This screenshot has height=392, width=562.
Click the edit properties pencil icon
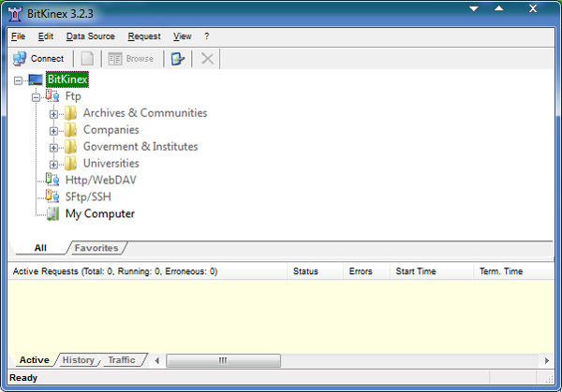click(178, 59)
